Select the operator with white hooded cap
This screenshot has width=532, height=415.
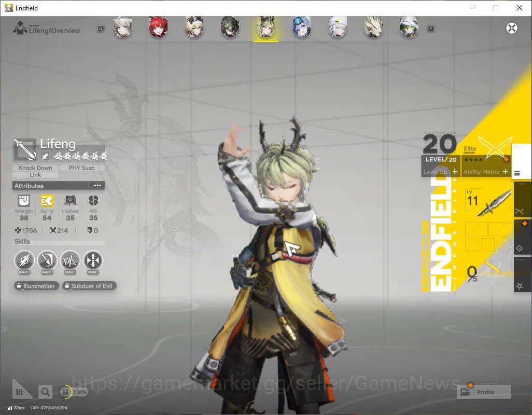click(338, 28)
